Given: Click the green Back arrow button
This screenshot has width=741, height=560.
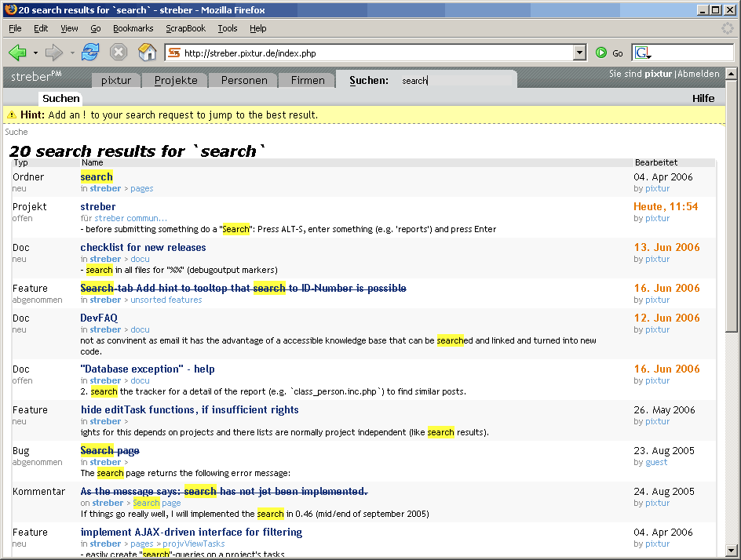Looking at the screenshot, I should (x=17, y=53).
